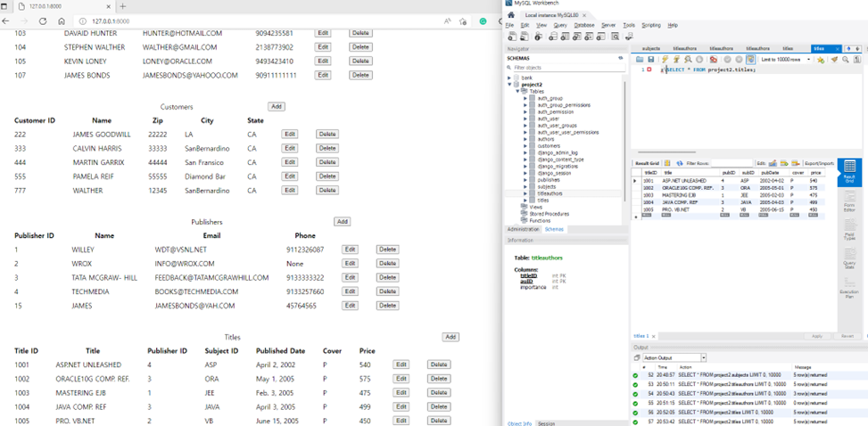Toggle autocommit mode in the query toolbar
868x426 pixels.
(750, 59)
